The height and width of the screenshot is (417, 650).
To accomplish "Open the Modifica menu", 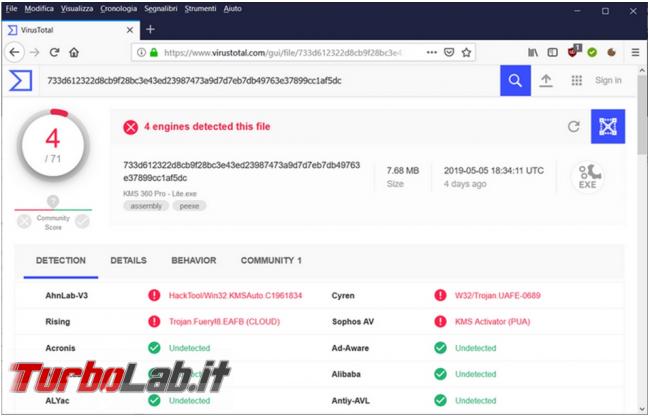I will 39,8.
